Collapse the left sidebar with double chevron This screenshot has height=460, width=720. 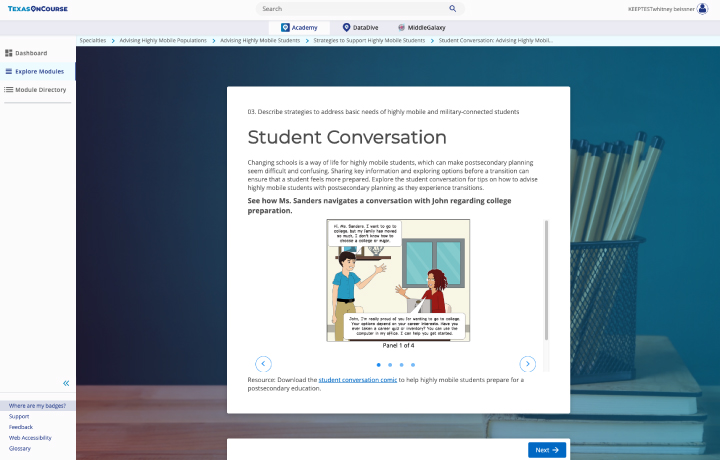tap(66, 383)
